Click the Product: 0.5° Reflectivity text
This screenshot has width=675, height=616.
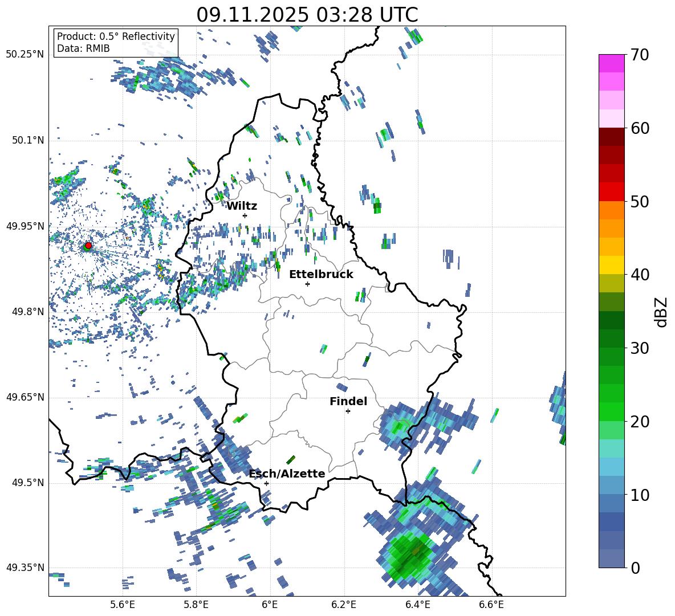(x=116, y=36)
